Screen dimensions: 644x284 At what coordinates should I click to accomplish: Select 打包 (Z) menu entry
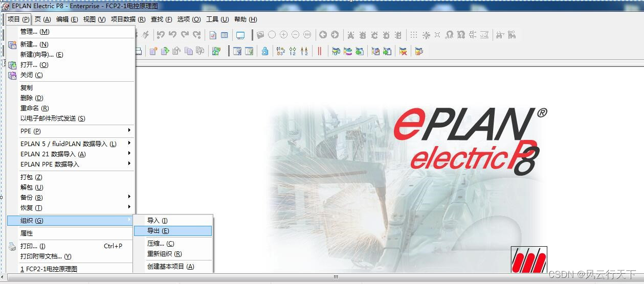tap(70, 177)
